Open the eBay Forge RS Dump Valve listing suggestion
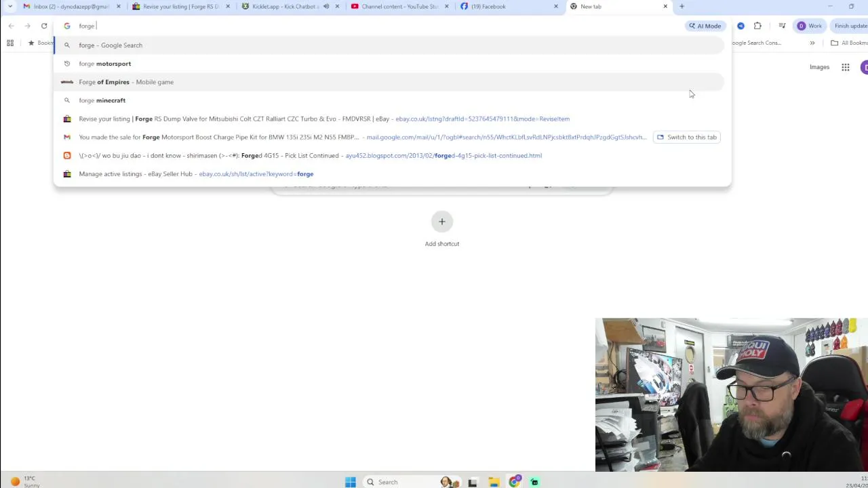 389,119
